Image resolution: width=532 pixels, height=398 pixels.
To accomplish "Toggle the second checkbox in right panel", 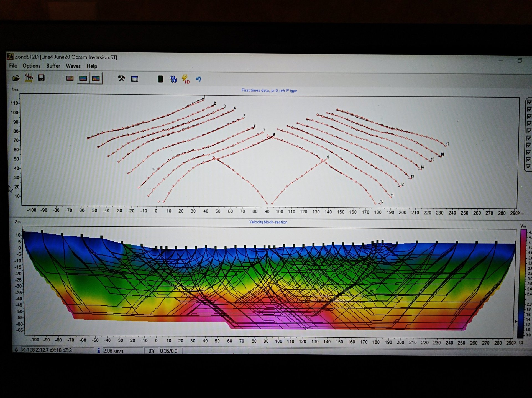I will pyautogui.click(x=529, y=109).
